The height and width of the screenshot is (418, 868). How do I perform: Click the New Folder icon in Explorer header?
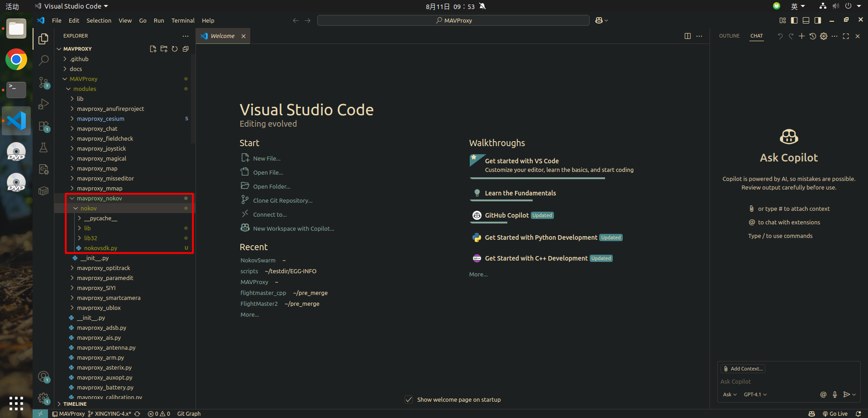pos(164,49)
